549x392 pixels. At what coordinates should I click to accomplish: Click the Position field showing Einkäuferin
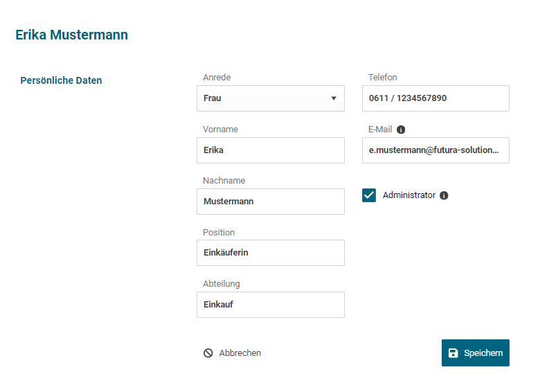point(270,253)
